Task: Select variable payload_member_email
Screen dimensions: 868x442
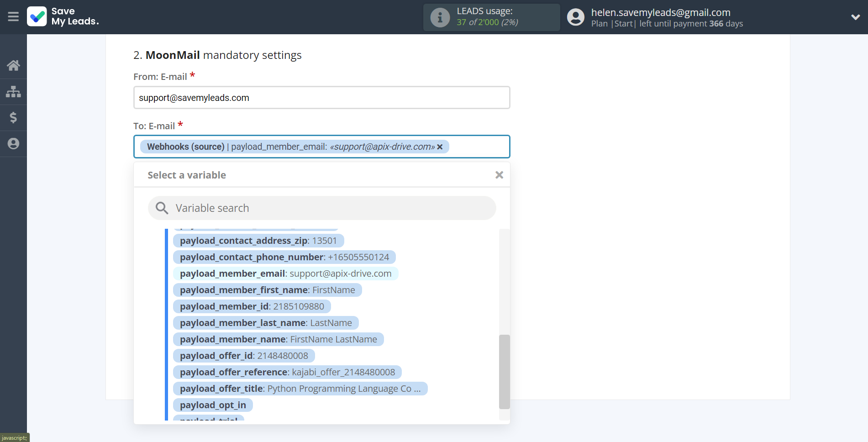Action: click(x=286, y=274)
